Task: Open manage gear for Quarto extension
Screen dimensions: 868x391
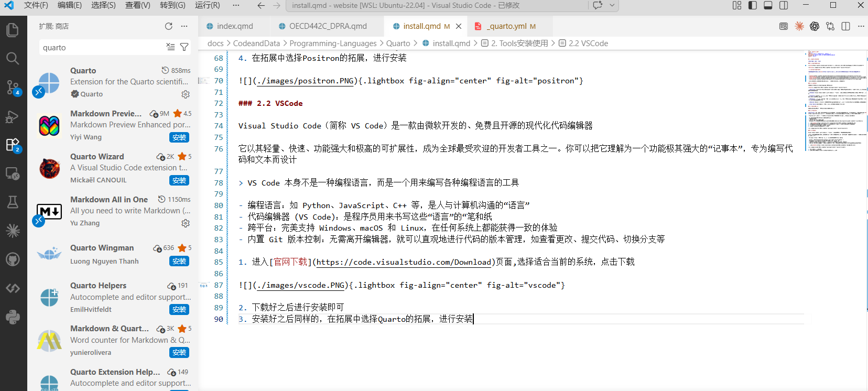Action: pos(186,94)
